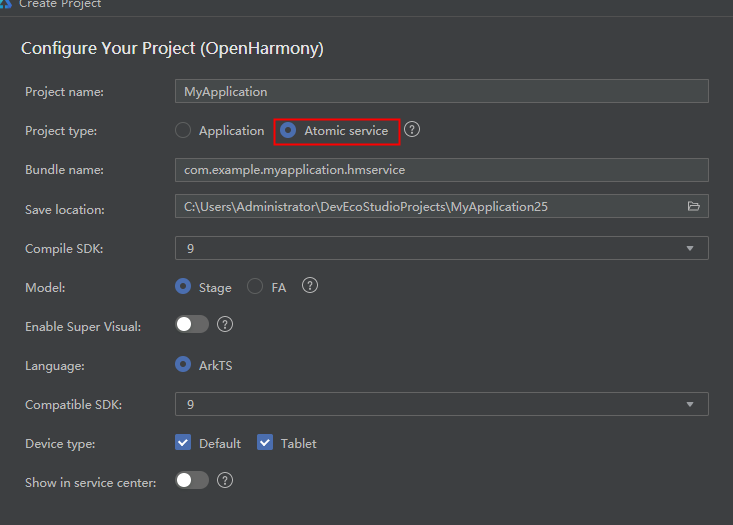Click help icon for Enable Super Visual
The height and width of the screenshot is (525, 733).
[x=225, y=324]
